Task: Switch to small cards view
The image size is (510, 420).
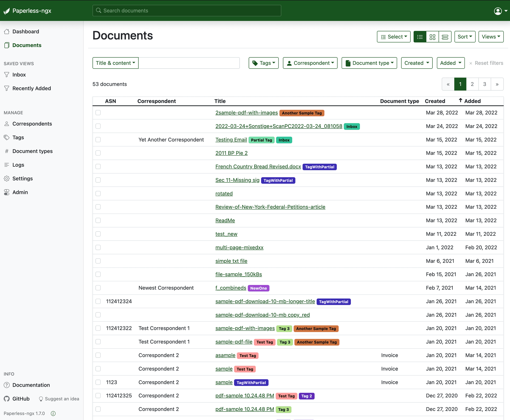Action: tap(432, 37)
